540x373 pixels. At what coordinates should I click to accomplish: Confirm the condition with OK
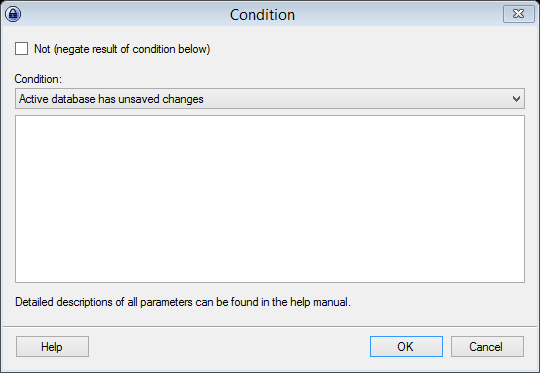[406, 346]
